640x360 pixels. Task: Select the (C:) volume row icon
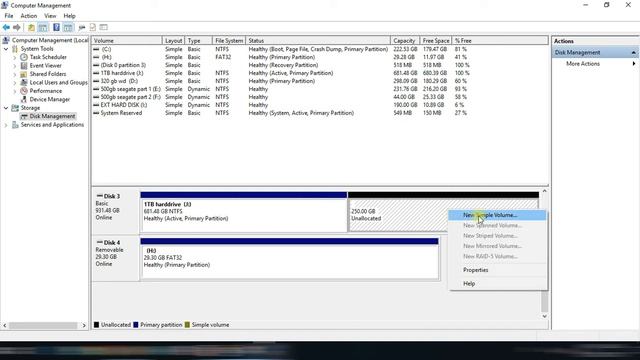(96, 49)
